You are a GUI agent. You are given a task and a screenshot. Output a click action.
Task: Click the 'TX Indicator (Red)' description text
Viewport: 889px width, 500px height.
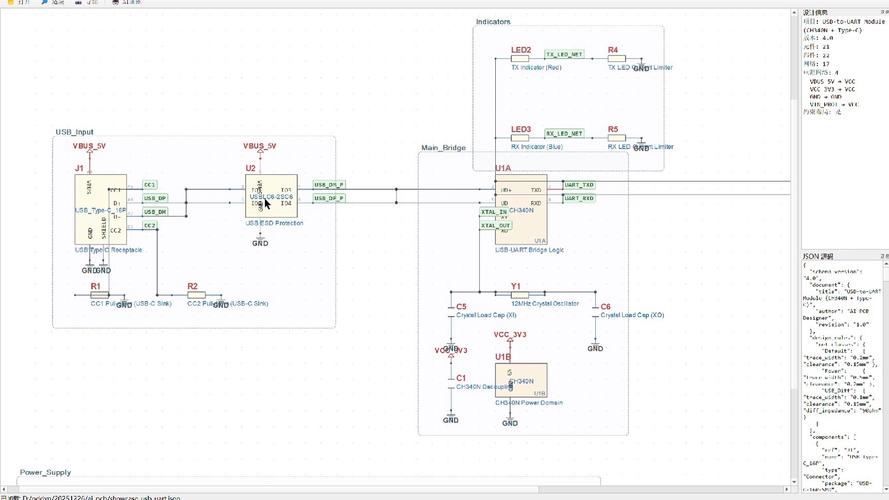tap(536, 67)
